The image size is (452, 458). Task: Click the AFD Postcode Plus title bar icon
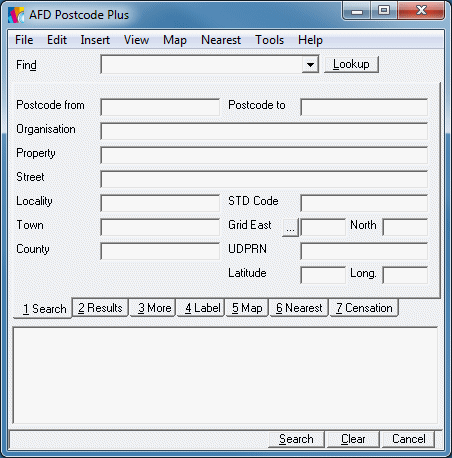point(16,15)
